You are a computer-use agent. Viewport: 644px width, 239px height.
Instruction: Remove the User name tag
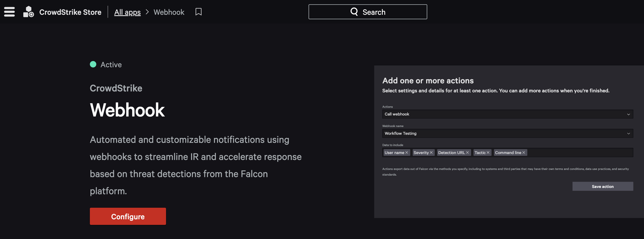[407, 152]
